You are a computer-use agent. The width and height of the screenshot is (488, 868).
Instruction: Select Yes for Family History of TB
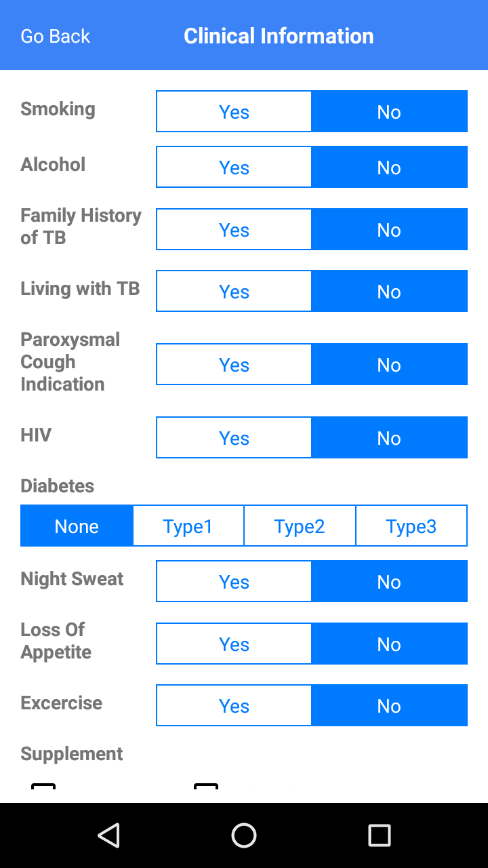pos(234,229)
